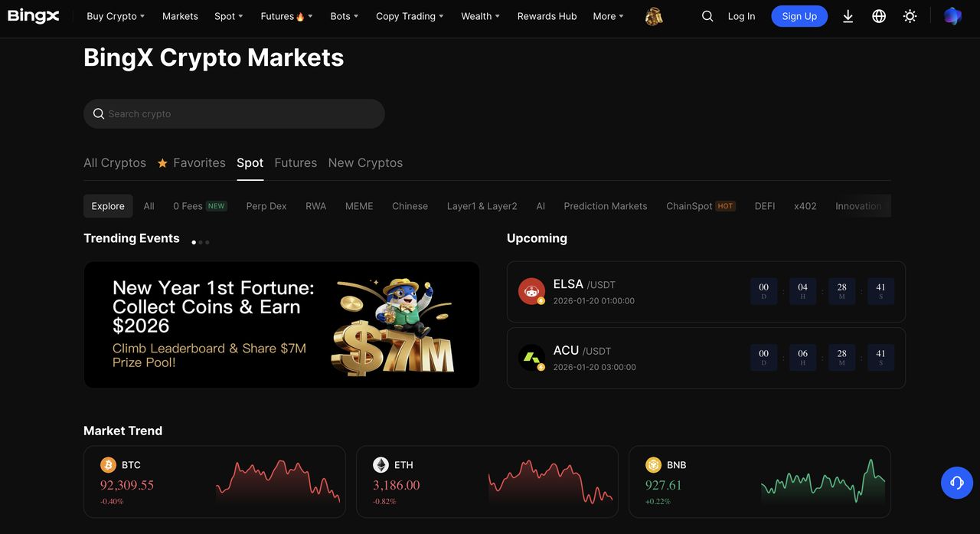Click the blue gradient orb icon
The width and height of the screenshot is (980, 534).
coord(952,16)
